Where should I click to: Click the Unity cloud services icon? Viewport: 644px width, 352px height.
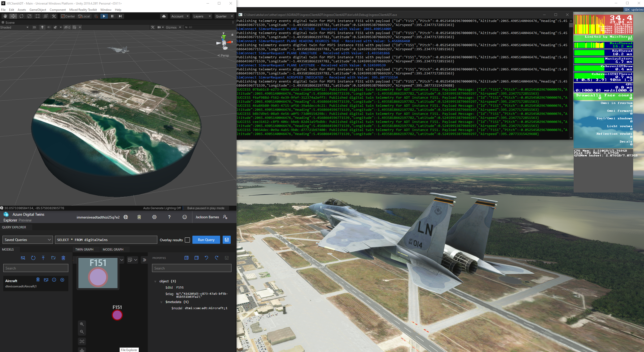click(164, 16)
